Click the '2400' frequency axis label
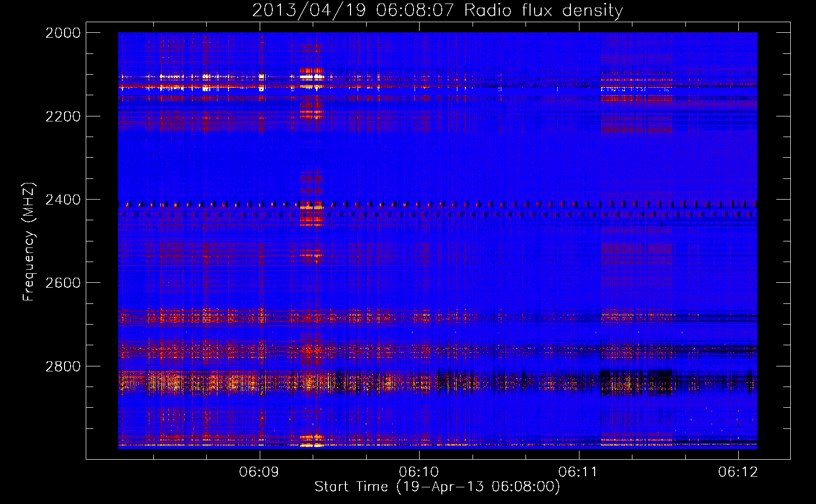This screenshot has width=816, height=504. pyautogui.click(x=63, y=200)
